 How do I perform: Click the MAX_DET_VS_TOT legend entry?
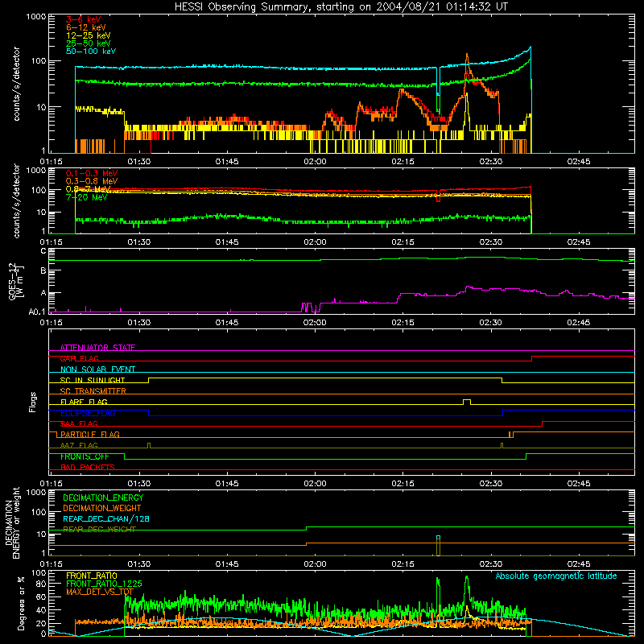(x=99, y=592)
